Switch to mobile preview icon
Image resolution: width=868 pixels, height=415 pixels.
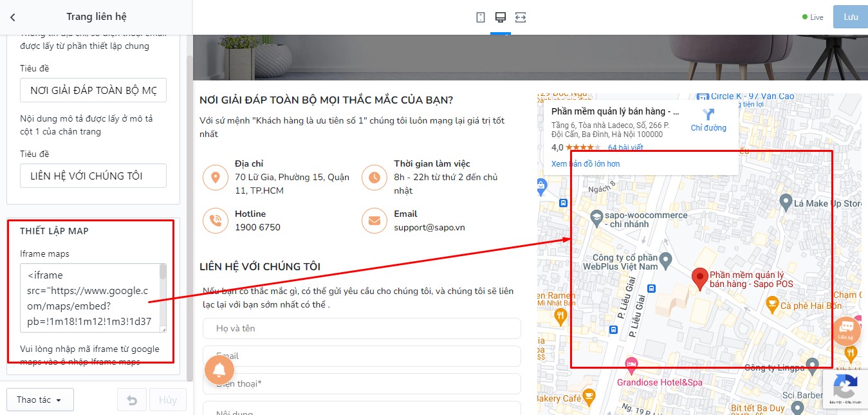(x=481, y=17)
